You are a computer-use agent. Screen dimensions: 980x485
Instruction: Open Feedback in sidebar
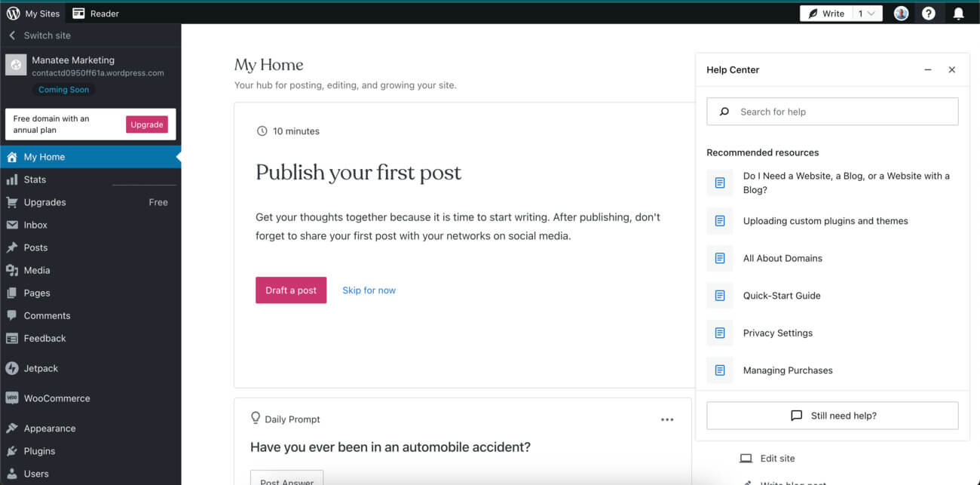(90, 338)
